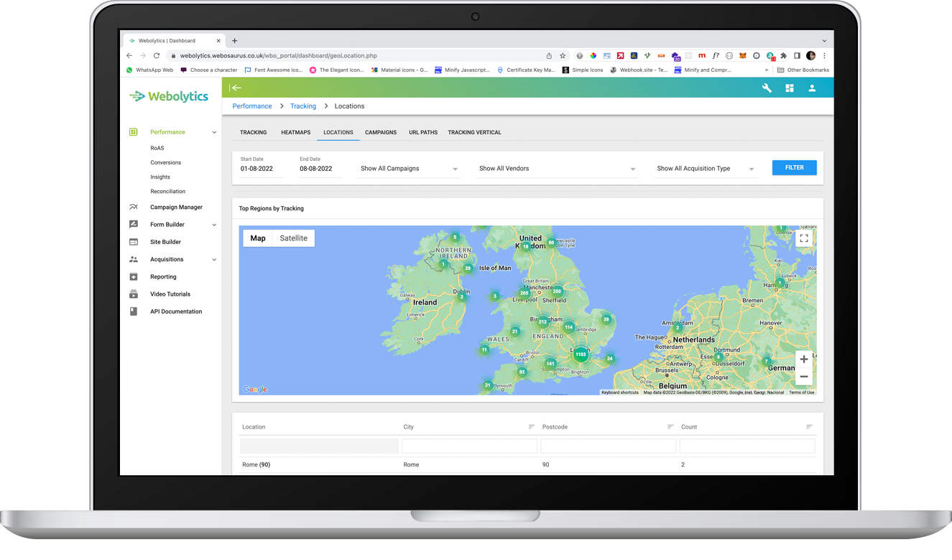Screen dimensions: 952x560
Task: Select the Campaign Manager sidebar icon
Action: [x=134, y=207]
